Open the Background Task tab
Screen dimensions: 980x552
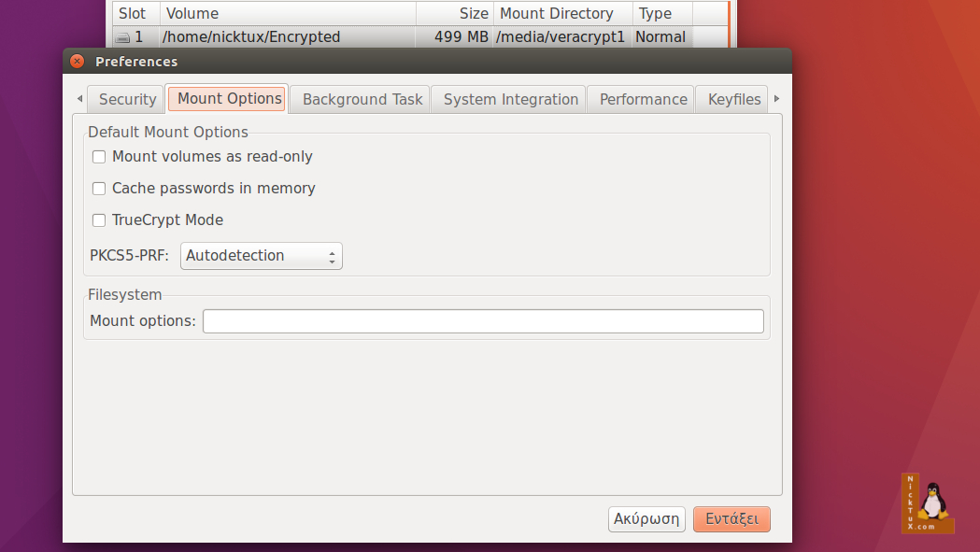(x=362, y=99)
